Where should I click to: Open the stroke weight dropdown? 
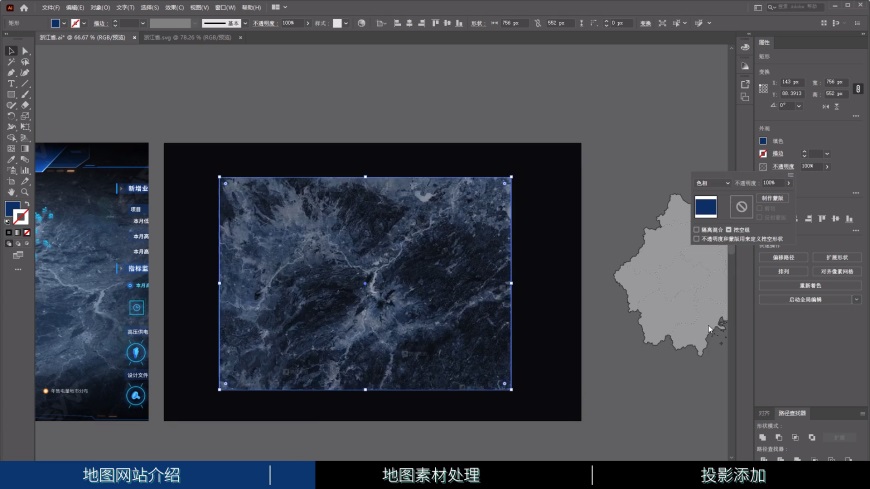coord(143,23)
